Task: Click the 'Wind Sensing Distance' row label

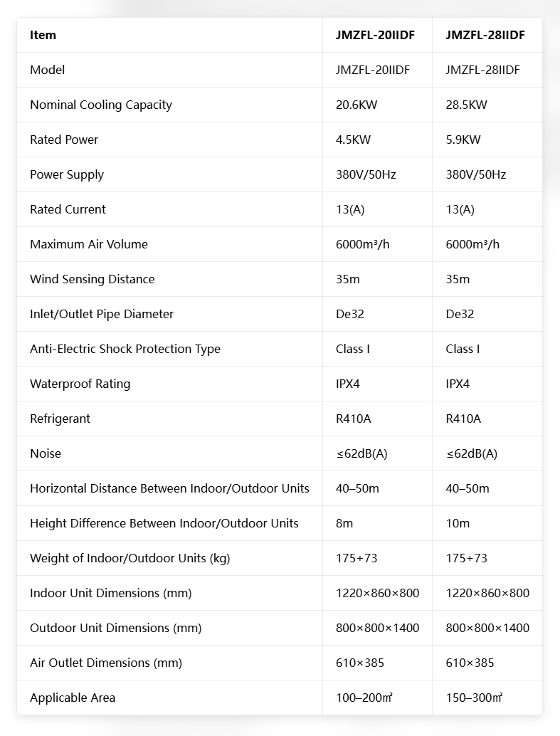Action: coord(92,279)
